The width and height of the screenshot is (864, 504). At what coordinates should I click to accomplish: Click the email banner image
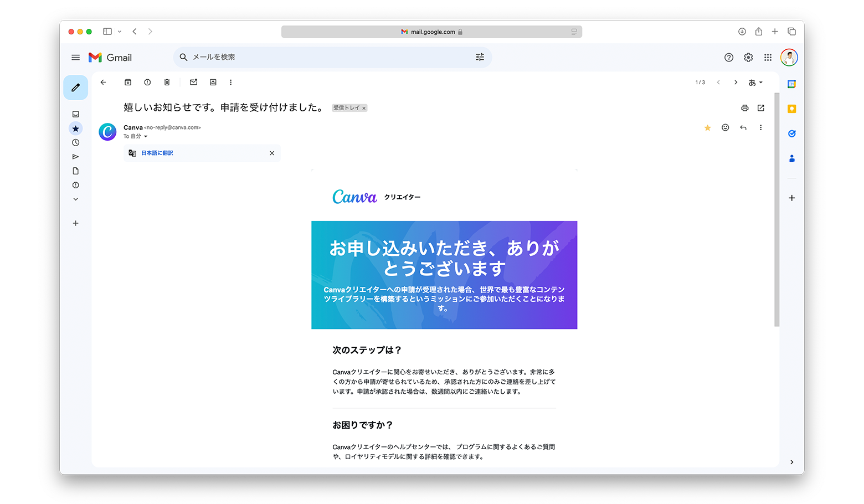click(444, 275)
